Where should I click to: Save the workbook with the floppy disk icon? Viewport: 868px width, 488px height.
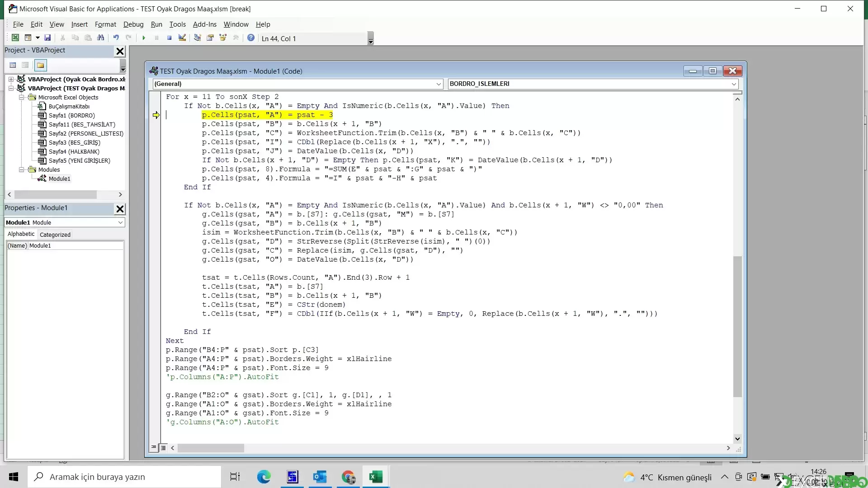[47, 38]
